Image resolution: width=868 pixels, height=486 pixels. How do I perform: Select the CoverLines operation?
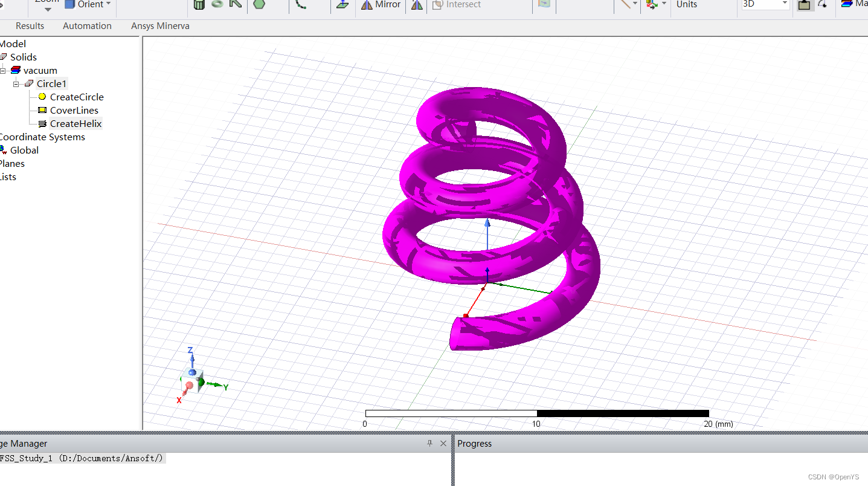pos(74,110)
